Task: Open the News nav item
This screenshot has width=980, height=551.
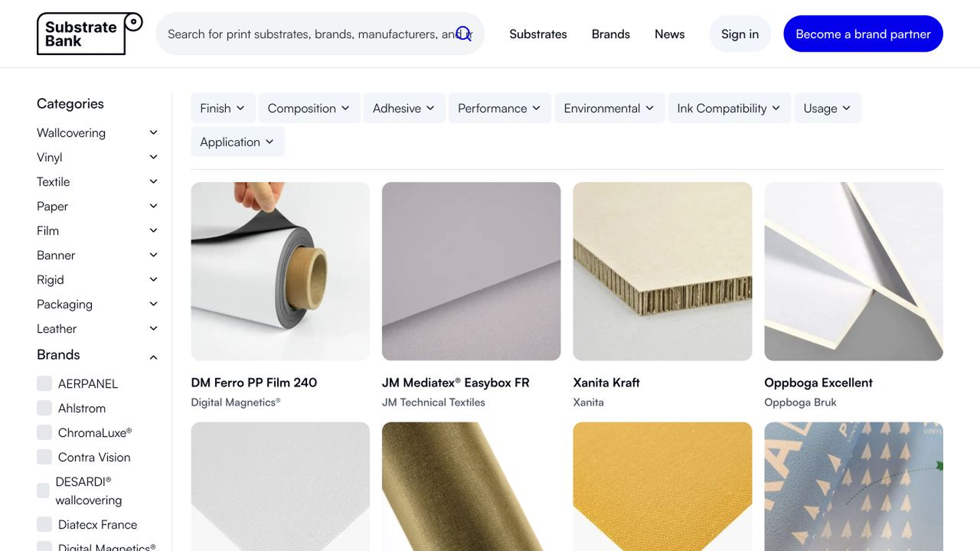Action: coord(670,34)
